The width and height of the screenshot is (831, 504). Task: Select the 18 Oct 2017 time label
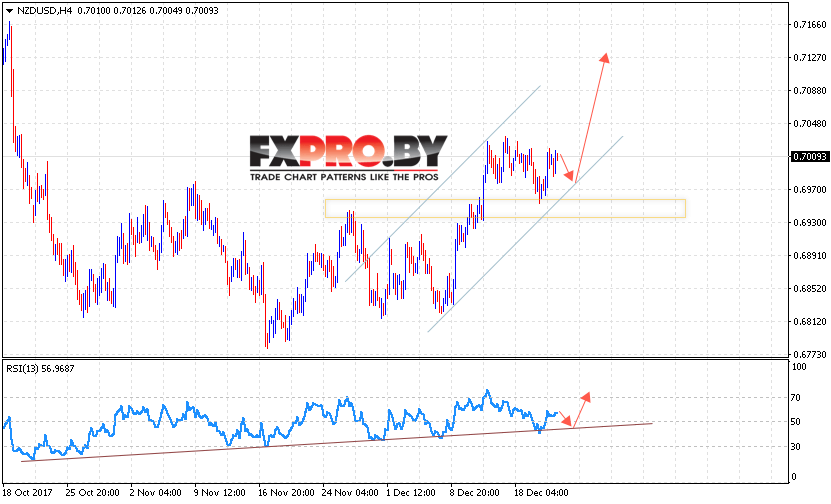28,492
